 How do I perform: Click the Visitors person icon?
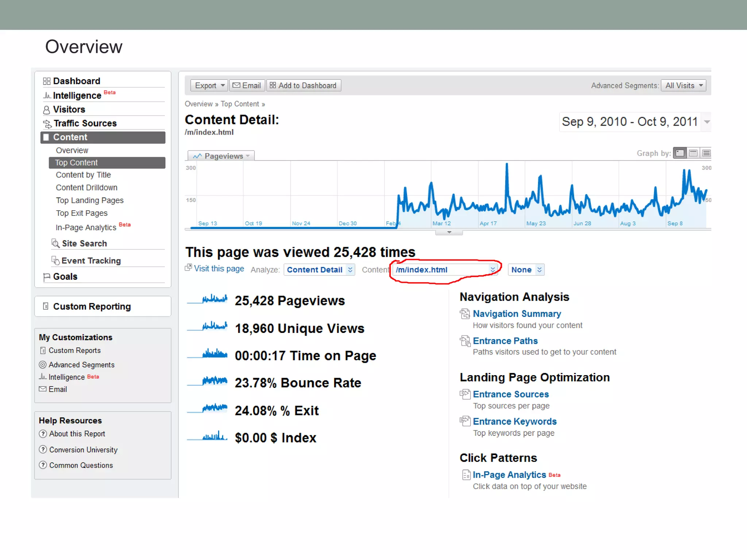(x=46, y=110)
